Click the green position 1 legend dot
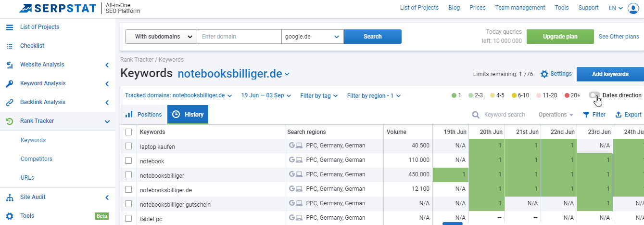 [454, 95]
